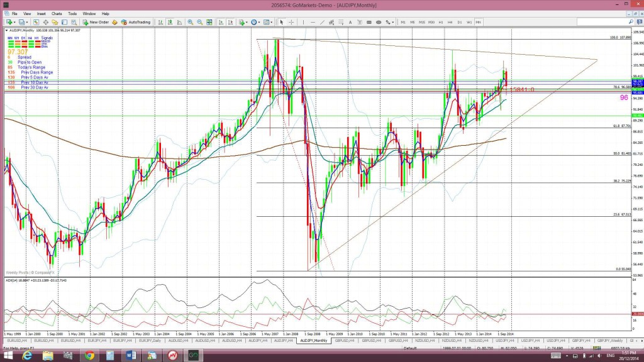Expand the Arrows tool dropdown arrow
The width and height of the screenshot is (644, 362).
pos(393,22)
